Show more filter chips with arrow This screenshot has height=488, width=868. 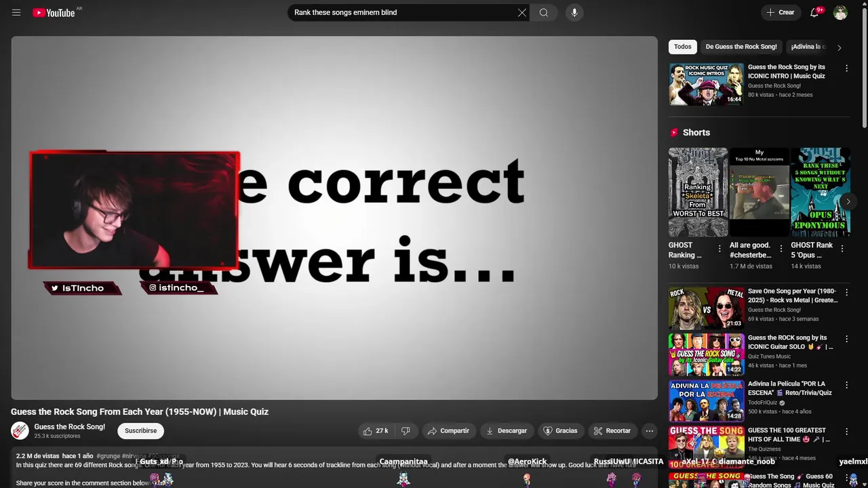[x=839, y=47]
